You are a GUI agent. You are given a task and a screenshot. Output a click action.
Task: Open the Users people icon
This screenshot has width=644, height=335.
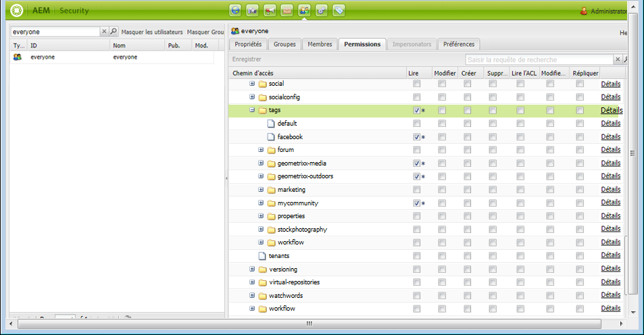tap(304, 10)
